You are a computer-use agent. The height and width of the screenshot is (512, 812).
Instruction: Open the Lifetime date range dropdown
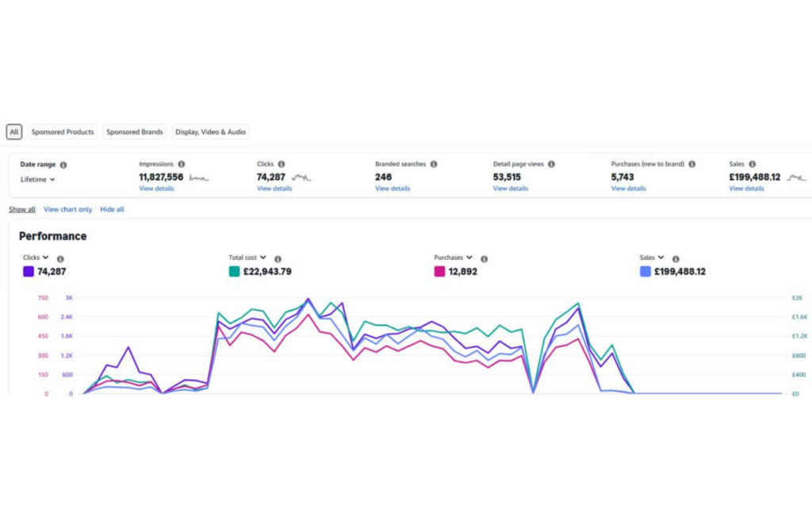point(38,180)
